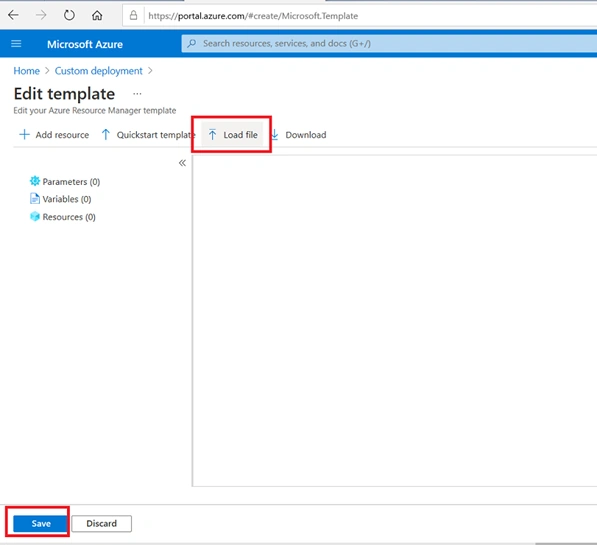This screenshot has height=545, width=597.
Task: Open the Azure portal hamburger menu
Action: click(x=16, y=44)
